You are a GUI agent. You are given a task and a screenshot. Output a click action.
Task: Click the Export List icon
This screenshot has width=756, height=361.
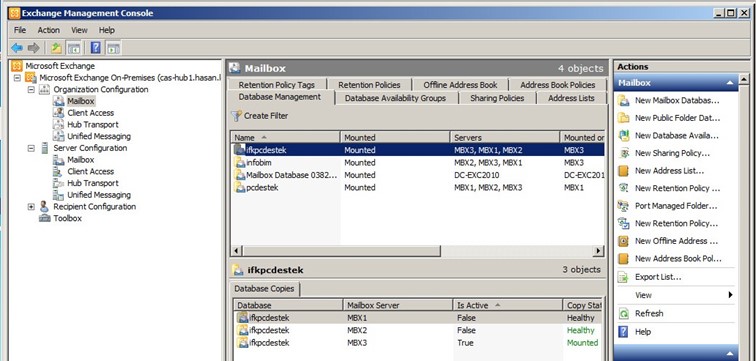[x=623, y=277]
